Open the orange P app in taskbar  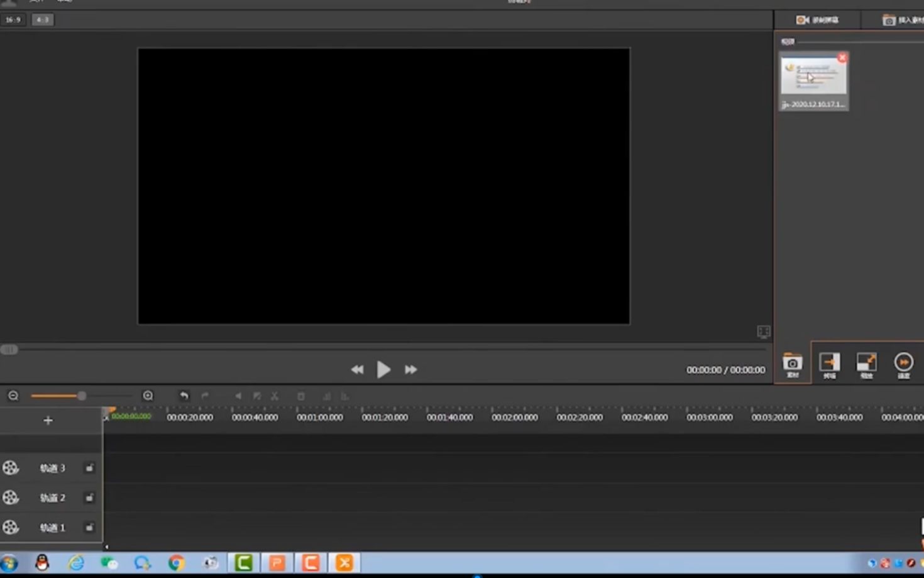(277, 562)
